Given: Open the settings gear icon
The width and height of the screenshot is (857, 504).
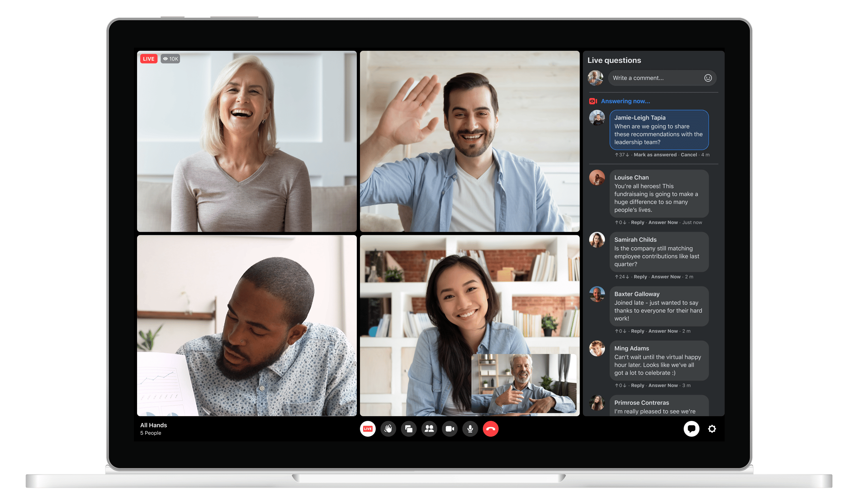Looking at the screenshot, I should coord(712,429).
